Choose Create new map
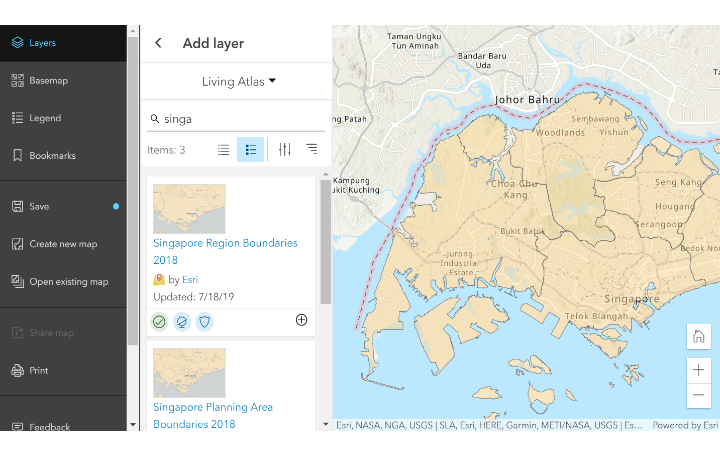 pyautogui.click(x=63, y=244)
